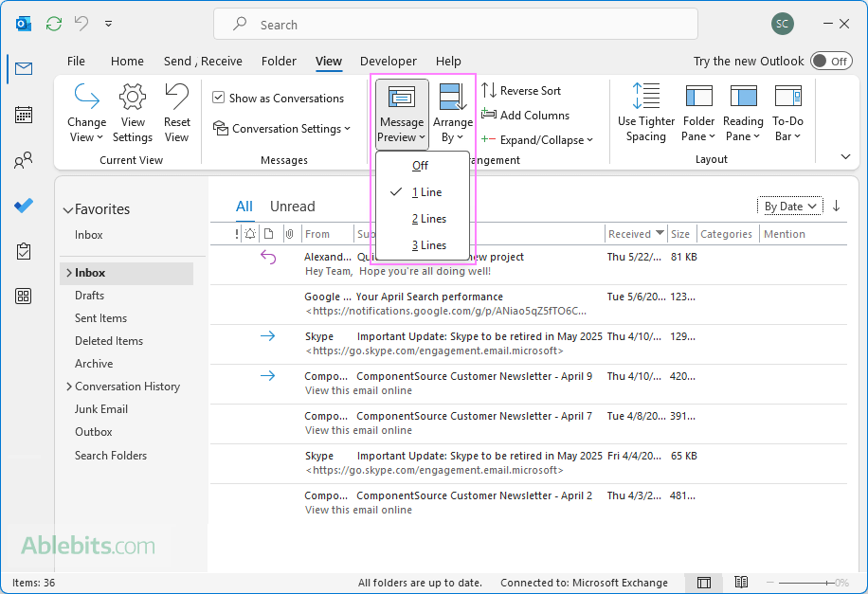
Task: Switch to Reading view in status bar
Action: coord(741,583)
